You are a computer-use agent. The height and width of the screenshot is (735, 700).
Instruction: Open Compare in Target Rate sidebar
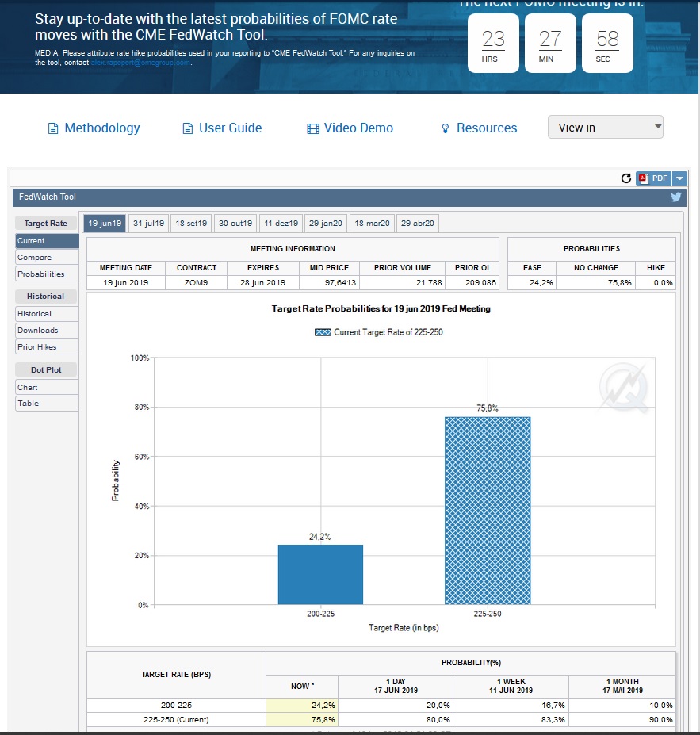(47, 258)
